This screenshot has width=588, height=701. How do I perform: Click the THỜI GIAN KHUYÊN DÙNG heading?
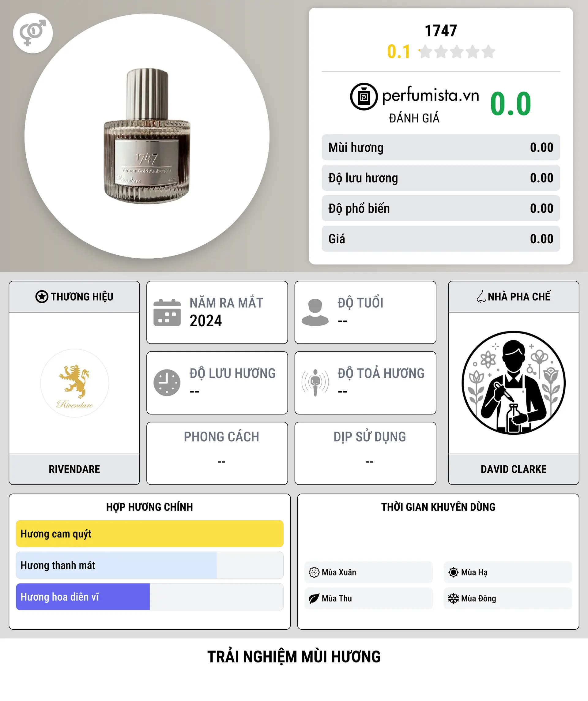(x=438, y=507)
